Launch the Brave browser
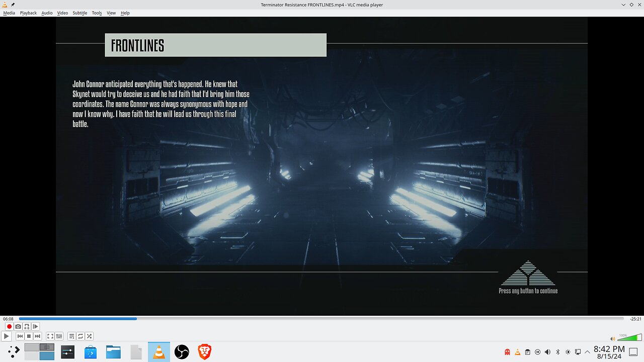The image size is (644, 362). 204,352
